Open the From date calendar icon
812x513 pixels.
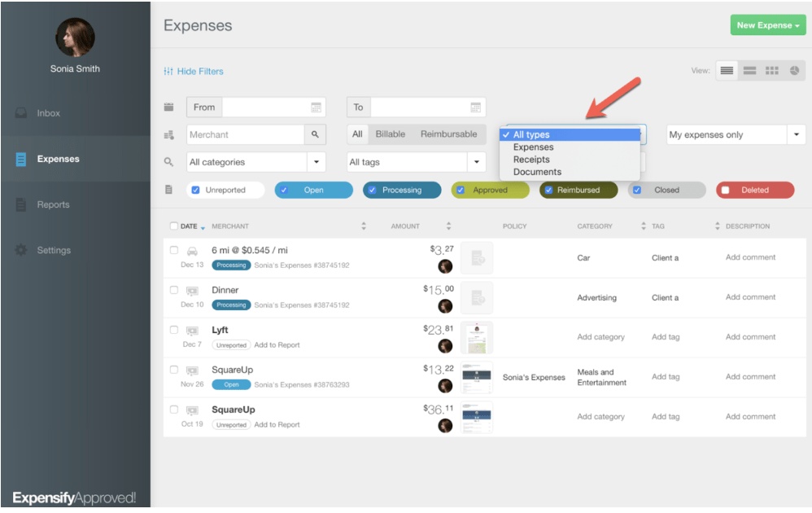[x=316, y=107]
